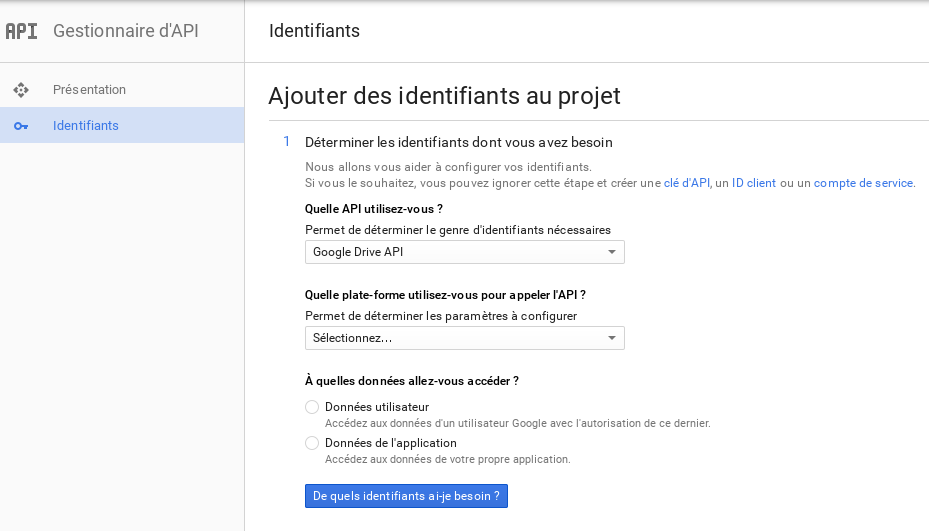Click De quels identifiants ai-je besoin ? button

pos(406,496)
